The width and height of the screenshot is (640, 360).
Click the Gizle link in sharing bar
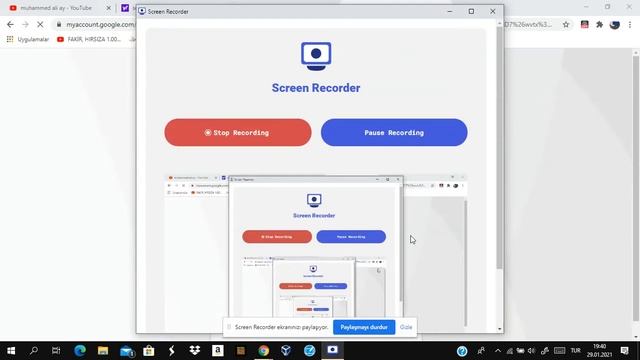406,327
